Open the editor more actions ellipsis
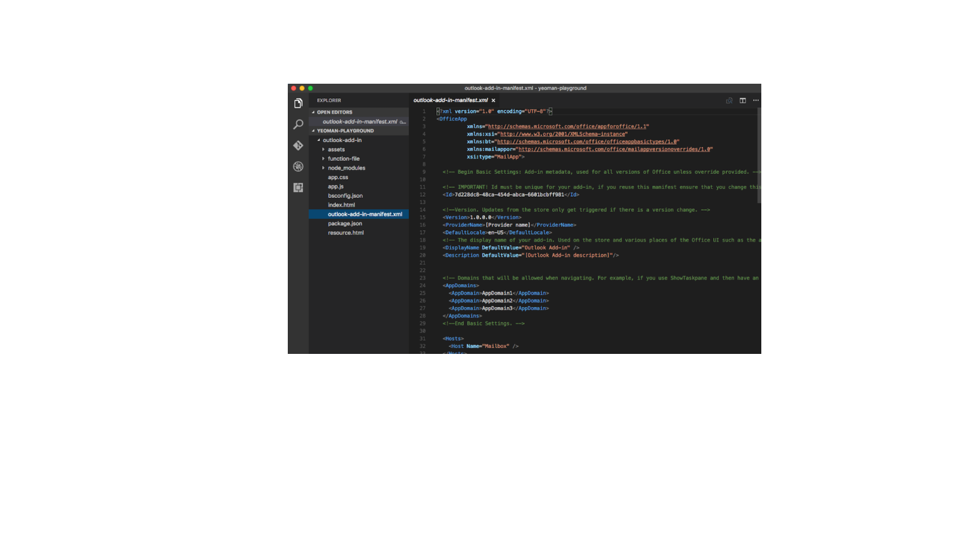 tap(756, 100)
